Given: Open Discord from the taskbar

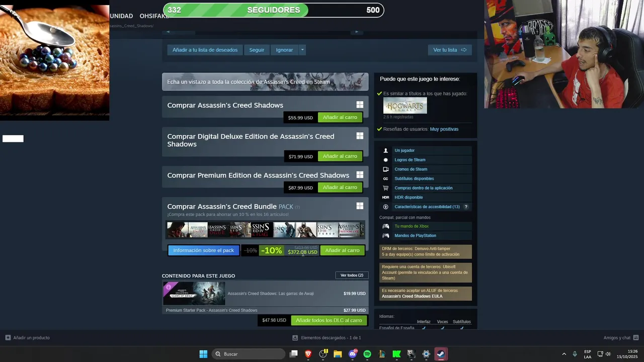Looking at the screenshot, I should coord(353,354).
